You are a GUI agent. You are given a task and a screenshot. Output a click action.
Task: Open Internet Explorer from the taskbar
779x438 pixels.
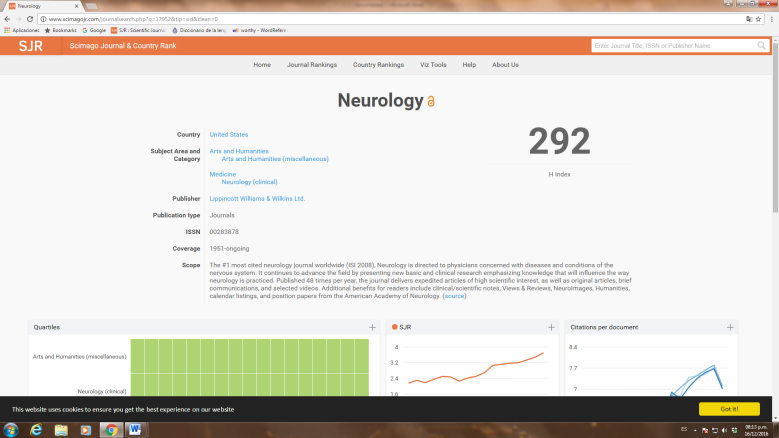37,429
